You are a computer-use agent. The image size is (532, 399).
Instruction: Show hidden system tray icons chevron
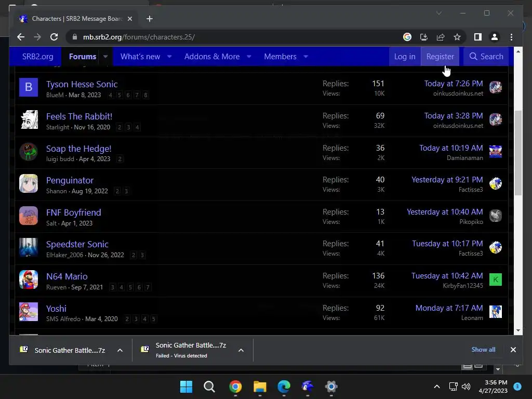click(436, 387)
